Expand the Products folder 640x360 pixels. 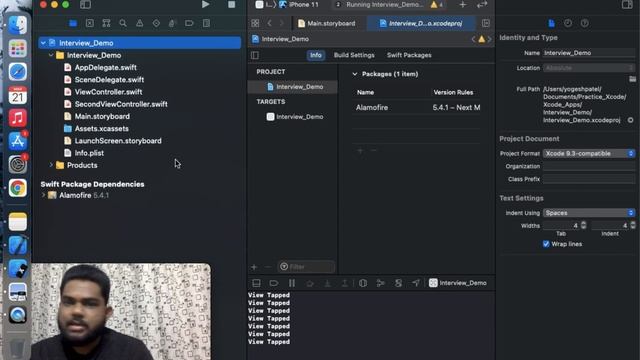[51, 165]
